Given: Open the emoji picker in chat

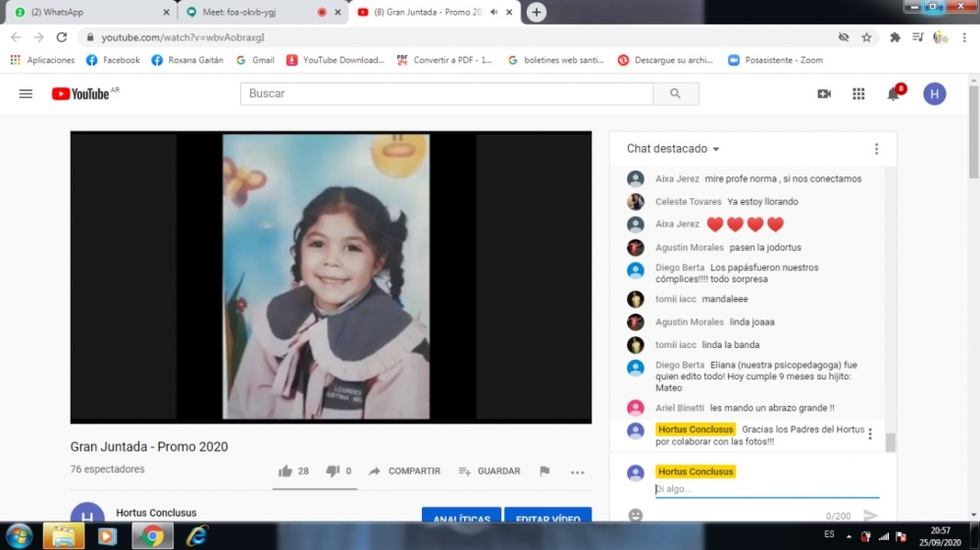Looking at the screenshot, I should click(636, 515).
